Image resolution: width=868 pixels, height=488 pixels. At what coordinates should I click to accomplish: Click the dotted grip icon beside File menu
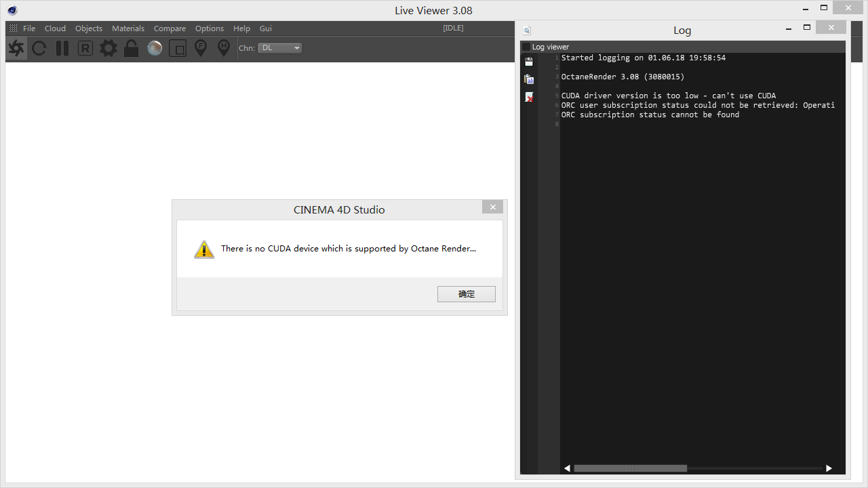point(13,28)
